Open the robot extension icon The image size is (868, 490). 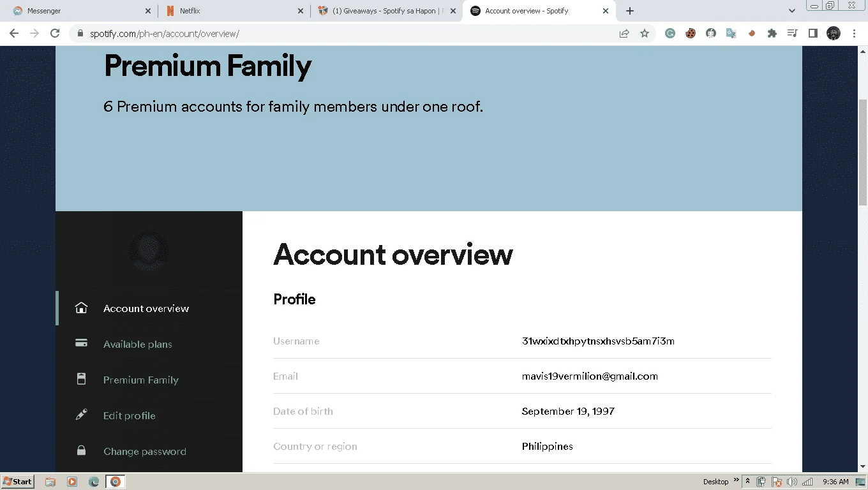click(x=711, y=34)
